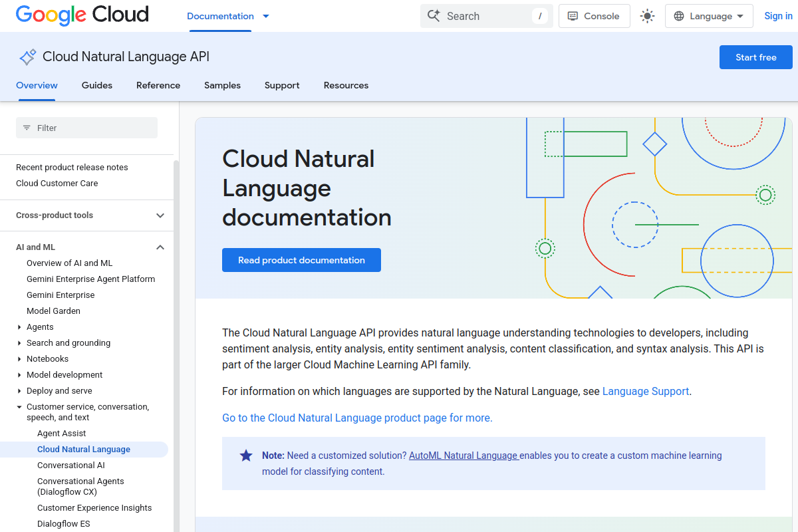Image resolution: width=798 pixels, height=532 pixels.
Task: Open the Resources tab
Action: pos(346,85)
